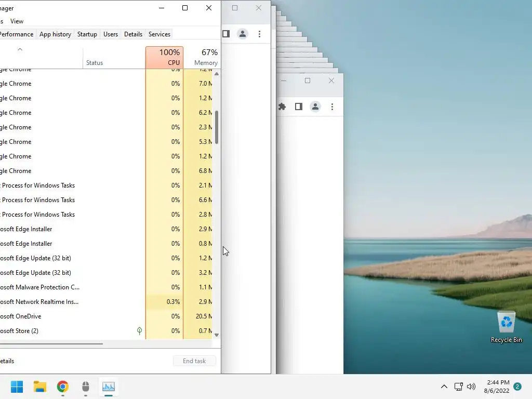Select the Chrome process row using 2.3 MB

106,127
